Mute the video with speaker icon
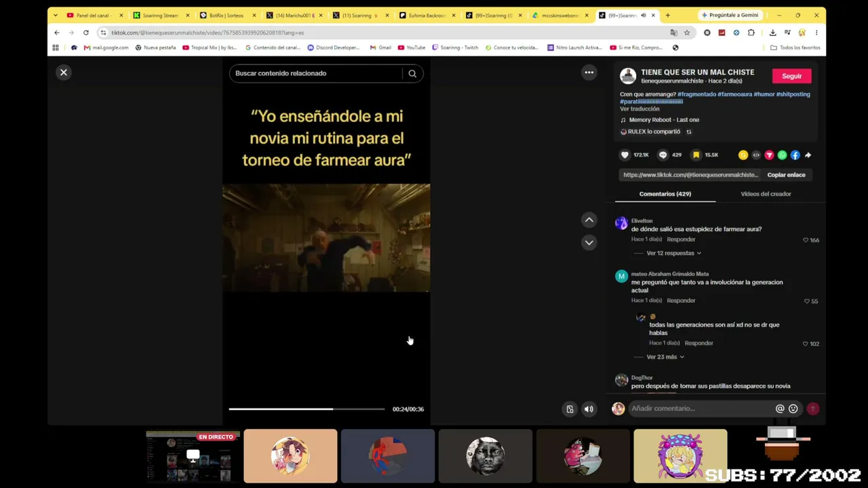 (589, 409)
